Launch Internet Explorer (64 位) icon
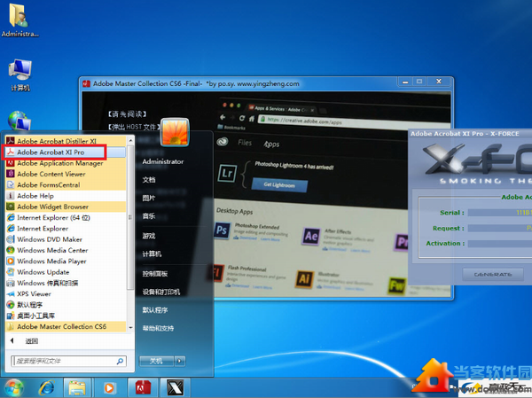Screen dimensions: 532x398 [x=11, y=217]
